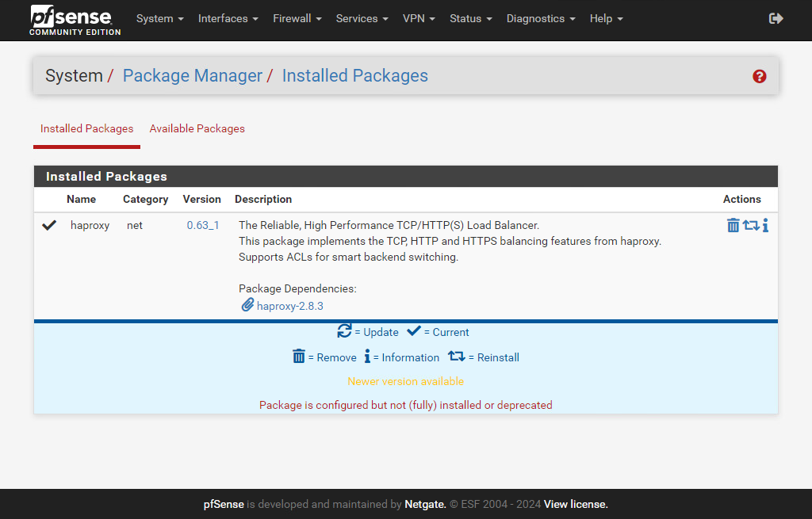Click 'Supports ACLs for smart backend switching' text
The width and height of the screenshot is (812, 519).
pyautogui.click(x=349, y=258)
